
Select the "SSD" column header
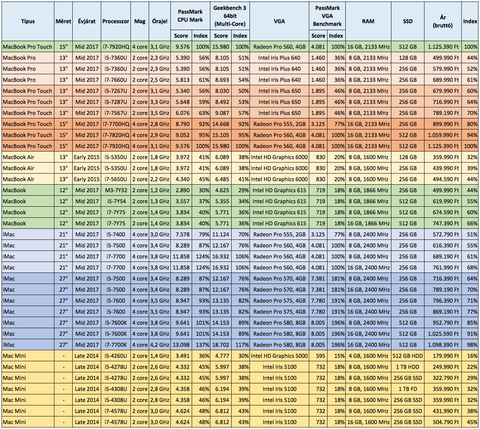[x=408, y=21]
